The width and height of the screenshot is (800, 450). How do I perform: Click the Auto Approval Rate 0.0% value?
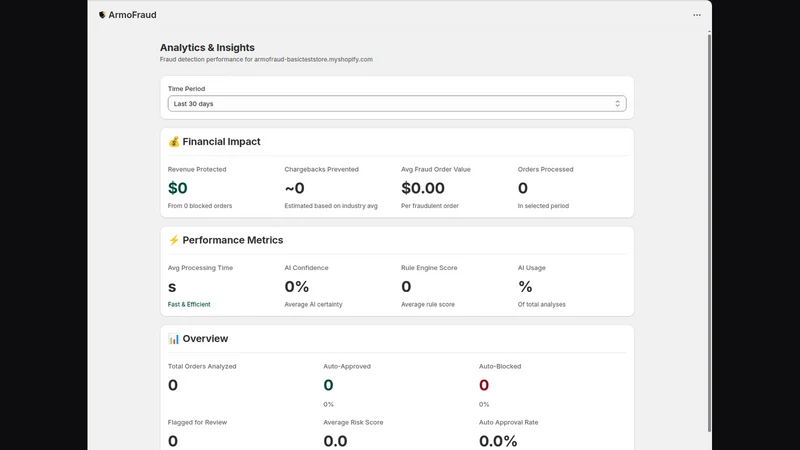(498, 441)
